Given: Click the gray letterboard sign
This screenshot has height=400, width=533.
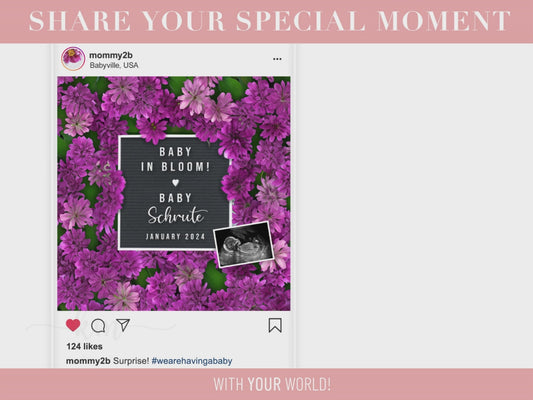Looking at the screenshot, I should (174, 192).
